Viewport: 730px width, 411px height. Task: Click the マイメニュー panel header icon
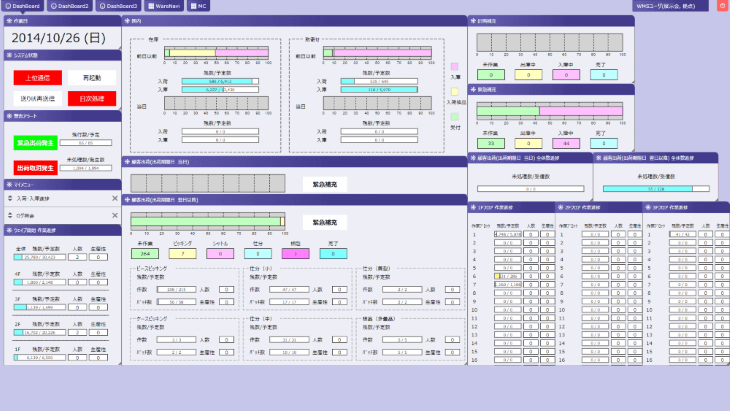tap(9, 185)
